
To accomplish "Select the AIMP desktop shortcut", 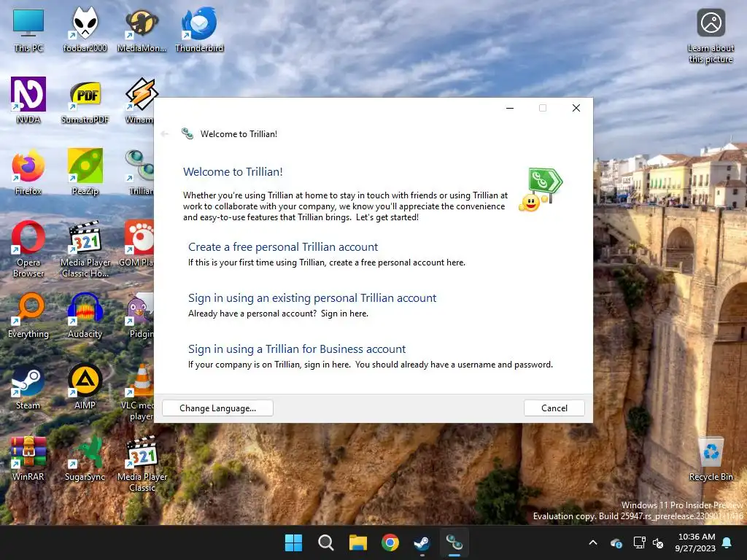I will tap(85, 386).
